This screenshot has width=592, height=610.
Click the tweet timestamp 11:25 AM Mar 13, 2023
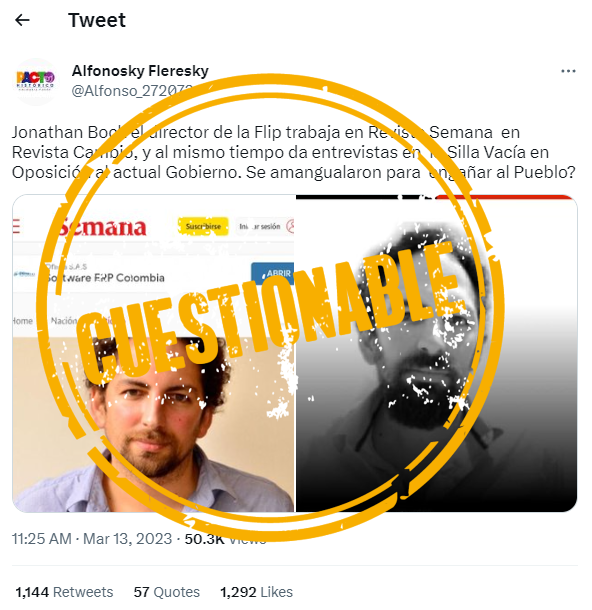click(92, 539)
